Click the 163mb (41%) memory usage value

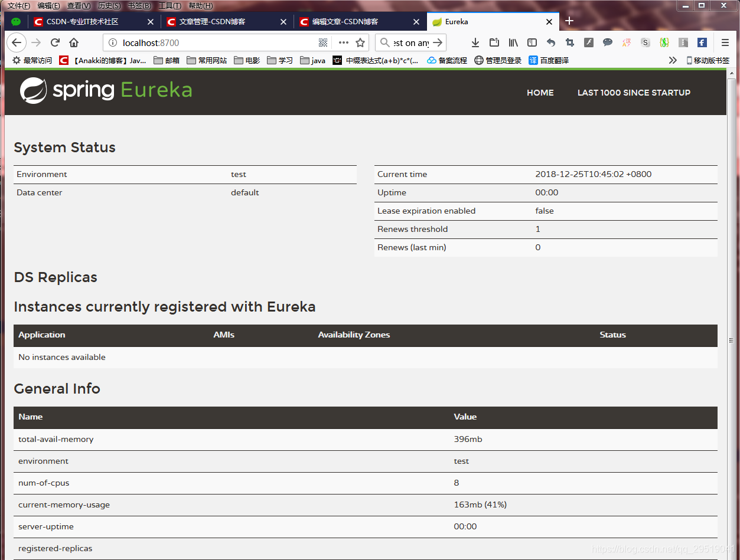480,505
